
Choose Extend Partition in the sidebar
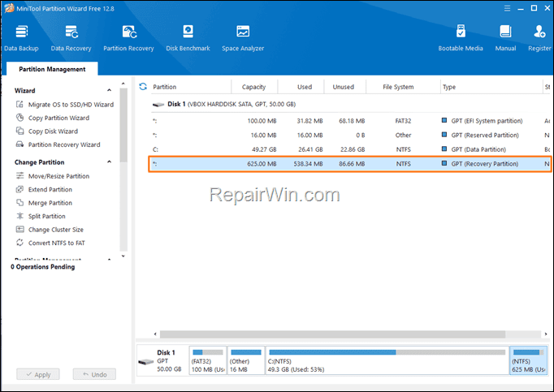point(50,190)
